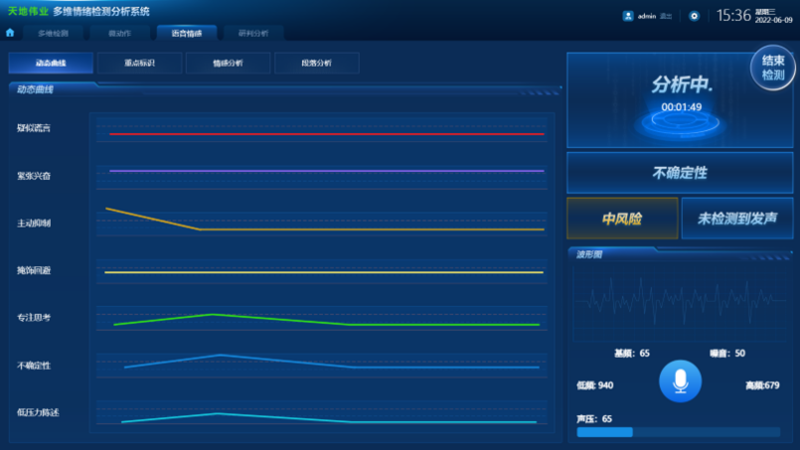Switch to the 重点标识 sub-tab
Viewport: 800px width, 450px height.
(139, 63)
